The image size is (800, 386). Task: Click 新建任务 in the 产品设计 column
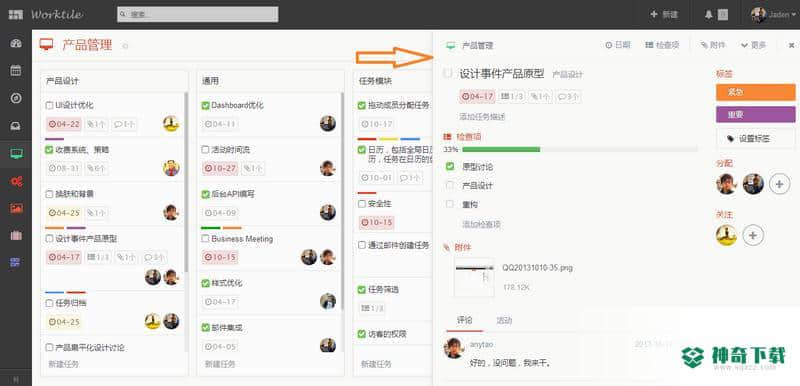[63, 364]
